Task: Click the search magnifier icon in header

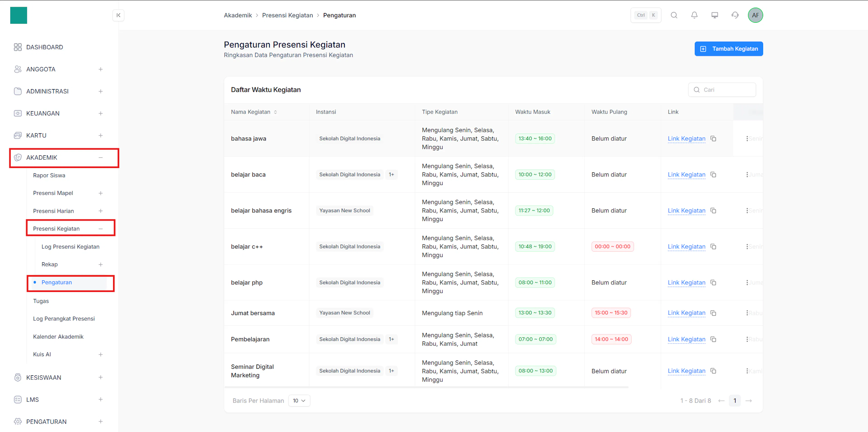Action: pyautogui.click(x=674, y=15)
